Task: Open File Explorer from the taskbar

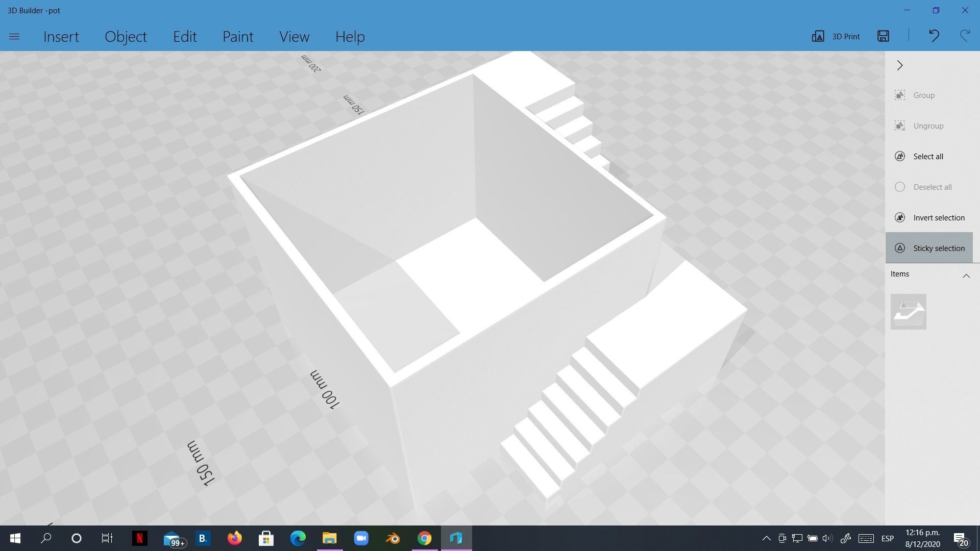Action: [x=329, y=538]
